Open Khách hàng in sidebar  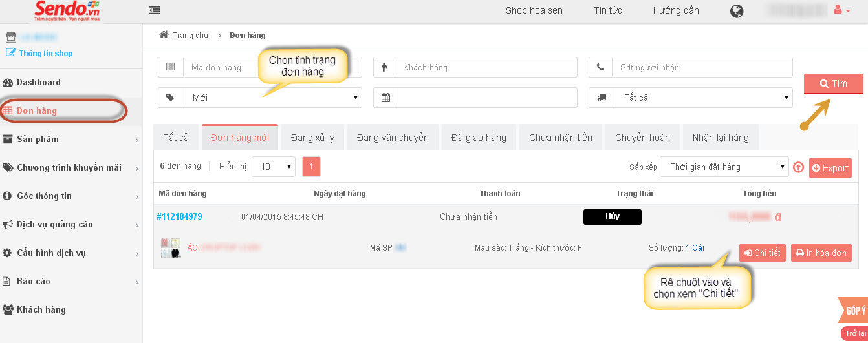(41, 309)
